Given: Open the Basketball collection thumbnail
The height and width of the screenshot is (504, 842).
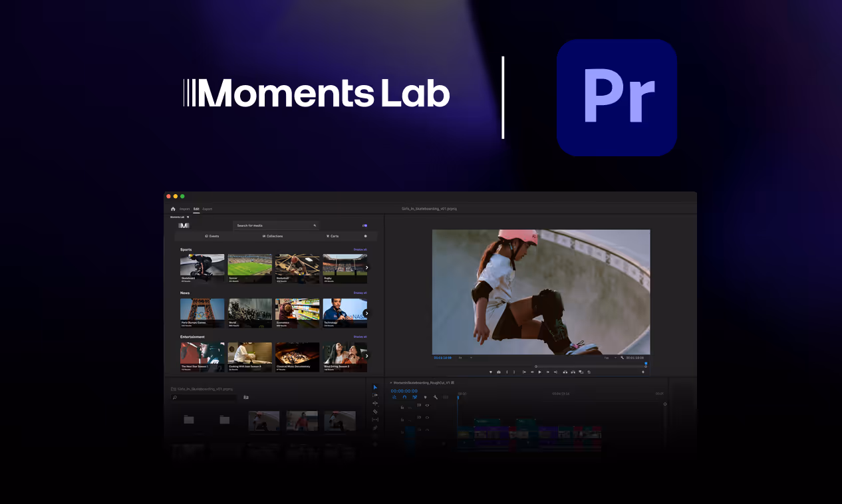Looking at the screenshot, I should point(297,269).
